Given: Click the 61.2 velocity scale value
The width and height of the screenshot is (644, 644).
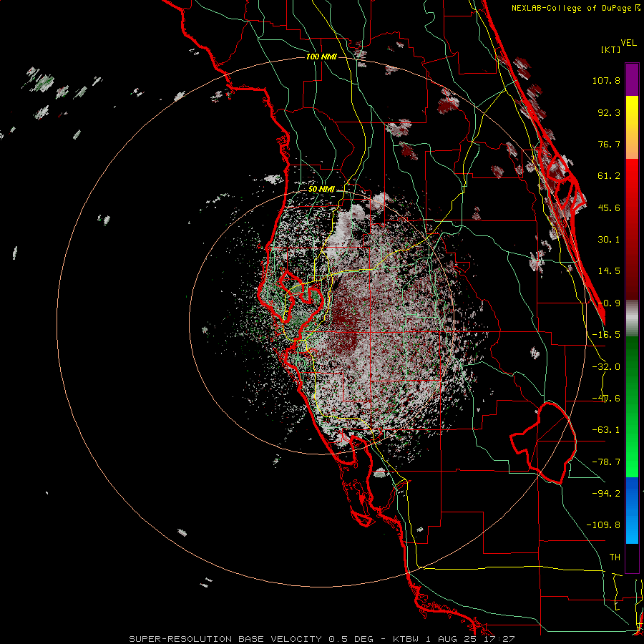Looking at the screenshot, I should click(609, 176).
